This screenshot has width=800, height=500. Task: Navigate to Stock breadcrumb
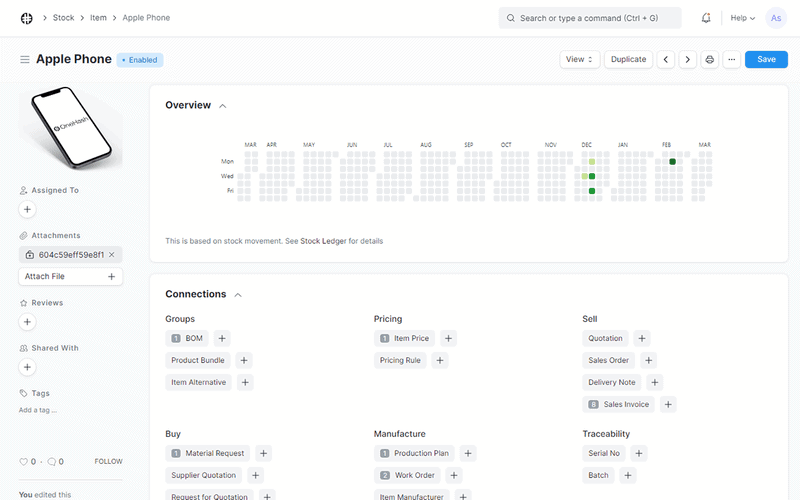pos(63,18)
